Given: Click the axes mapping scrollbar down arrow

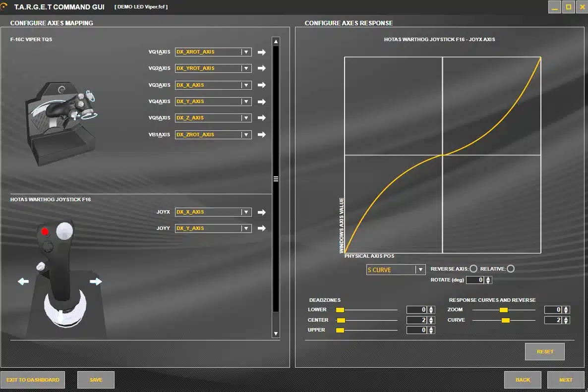Looking at the screenshot, I should (x=276, y=334).
